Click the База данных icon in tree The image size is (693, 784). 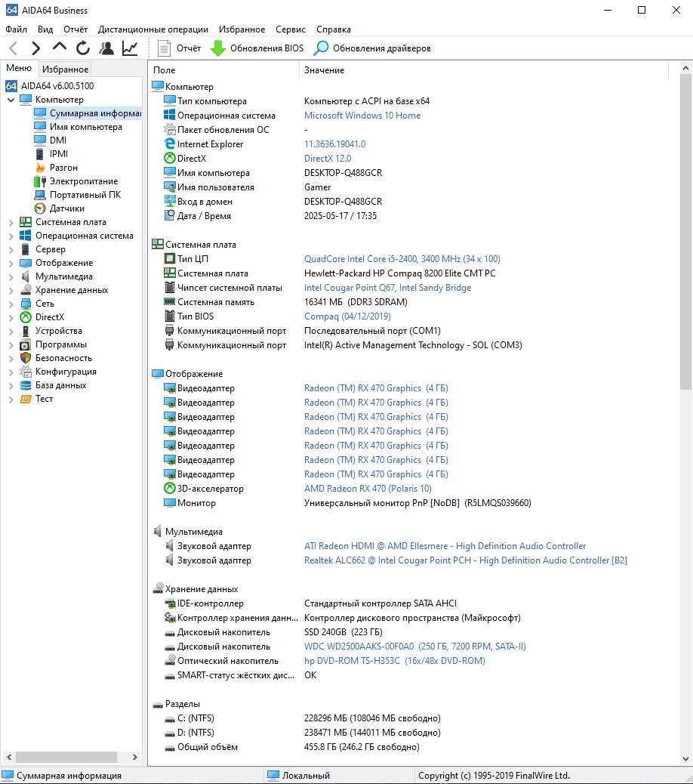point(26,385)
